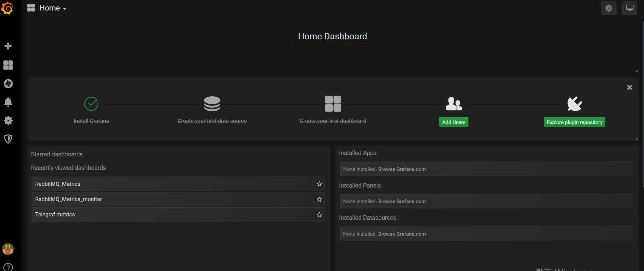The width and height of the screenshot is (644, 271).
Task: Dismiss the getting started panel
Action: [x=629, y=88]
